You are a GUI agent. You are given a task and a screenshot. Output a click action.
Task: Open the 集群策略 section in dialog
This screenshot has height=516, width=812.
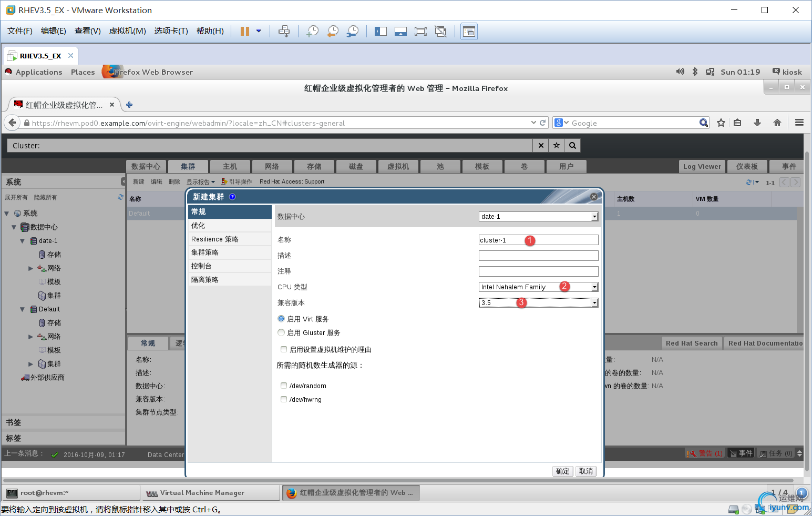click(230, 252)
